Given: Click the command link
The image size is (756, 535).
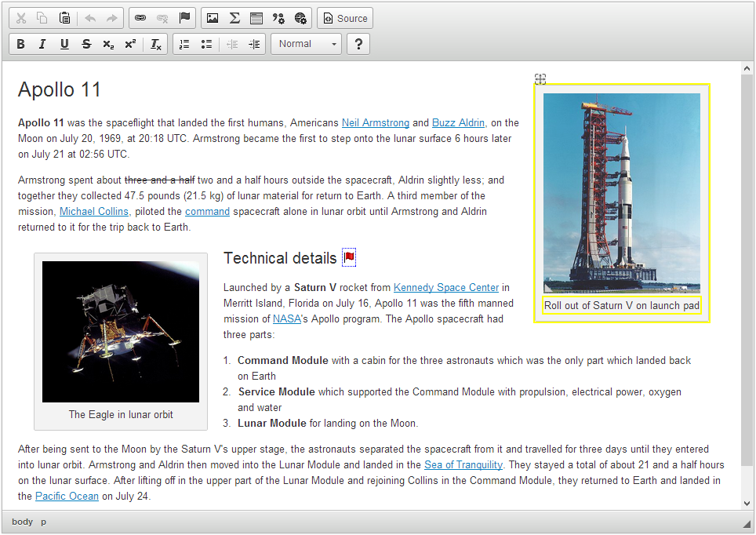Looking at the screenshot, I should click(x=207, y=211).
